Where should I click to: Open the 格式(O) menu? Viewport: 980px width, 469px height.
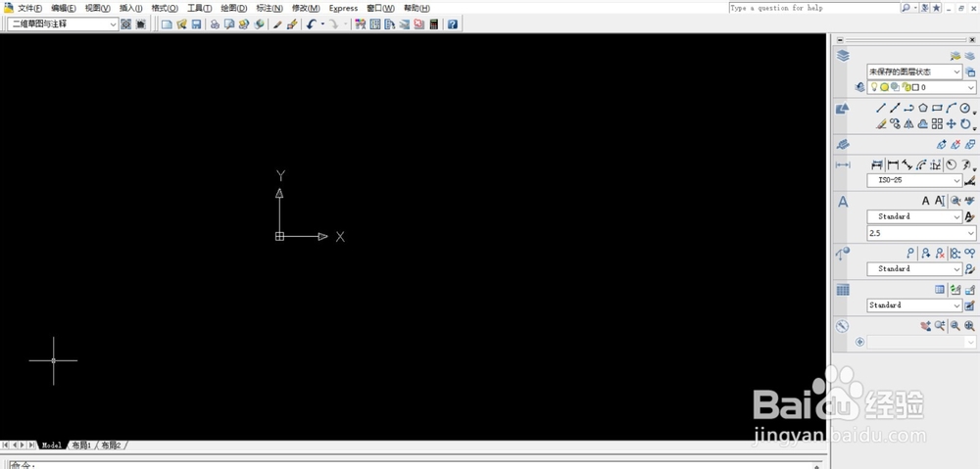(x=165, y=8)
